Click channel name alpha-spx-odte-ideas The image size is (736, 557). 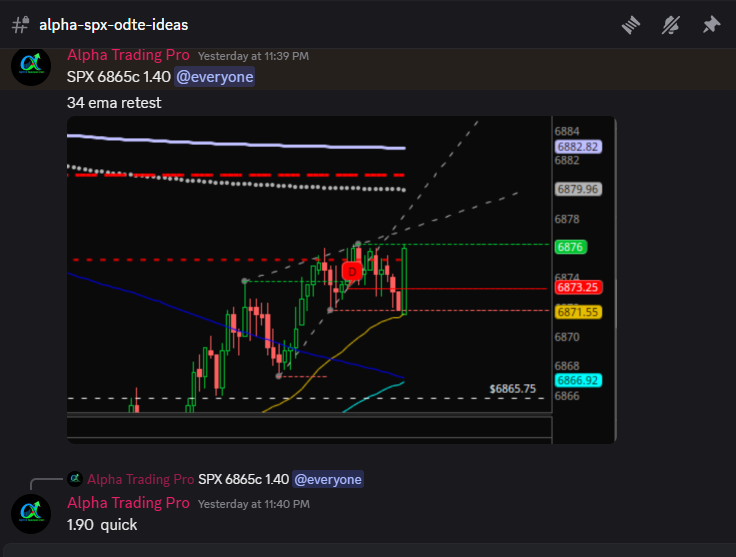(114, 25)
